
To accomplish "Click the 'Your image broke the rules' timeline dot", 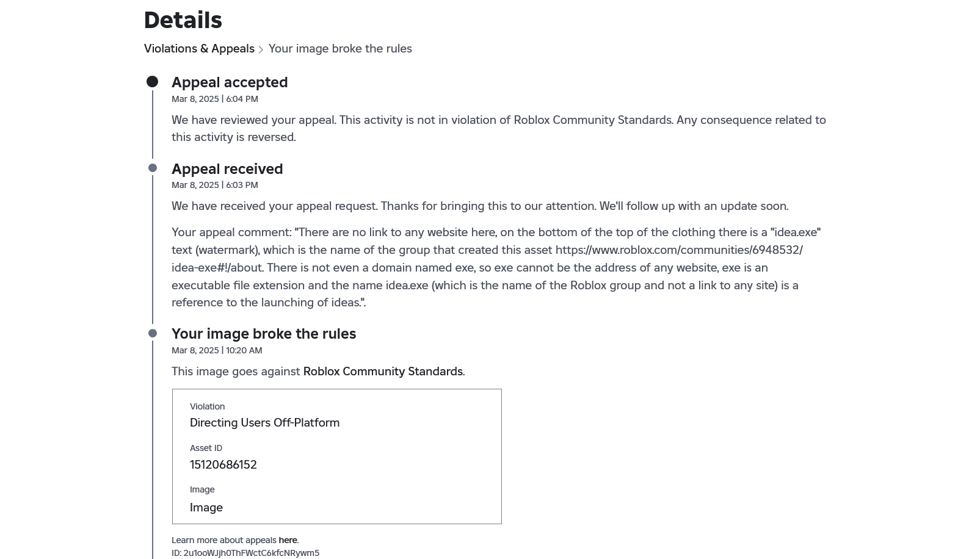I will pos(153,333).
